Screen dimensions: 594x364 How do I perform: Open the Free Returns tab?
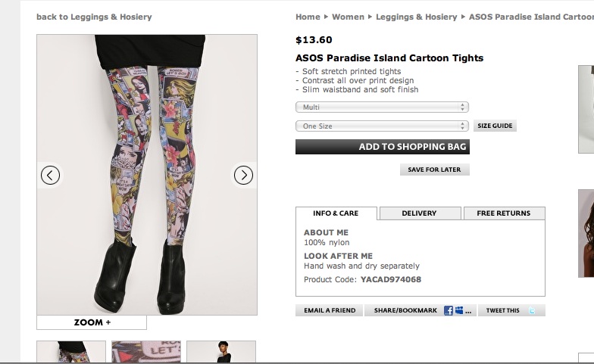tap(504, 213)
